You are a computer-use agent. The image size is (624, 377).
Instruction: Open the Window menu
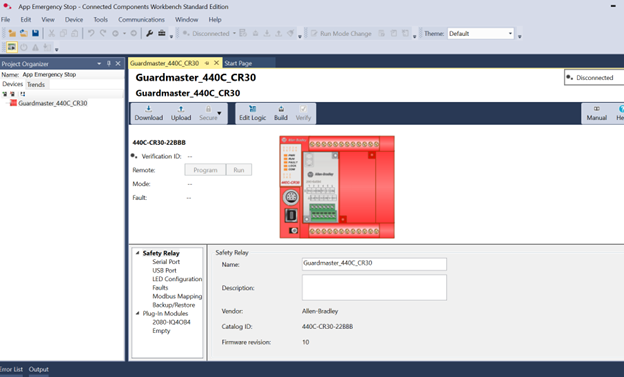tap(186, 20)
